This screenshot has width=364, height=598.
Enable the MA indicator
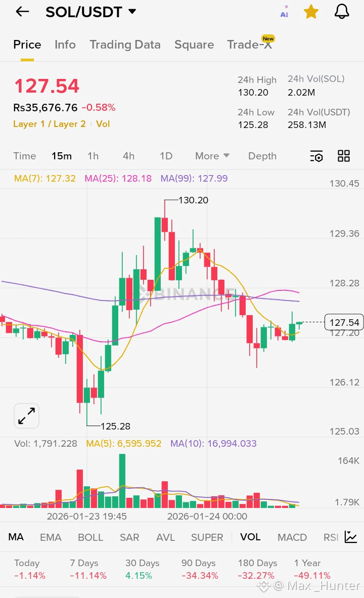16,537
